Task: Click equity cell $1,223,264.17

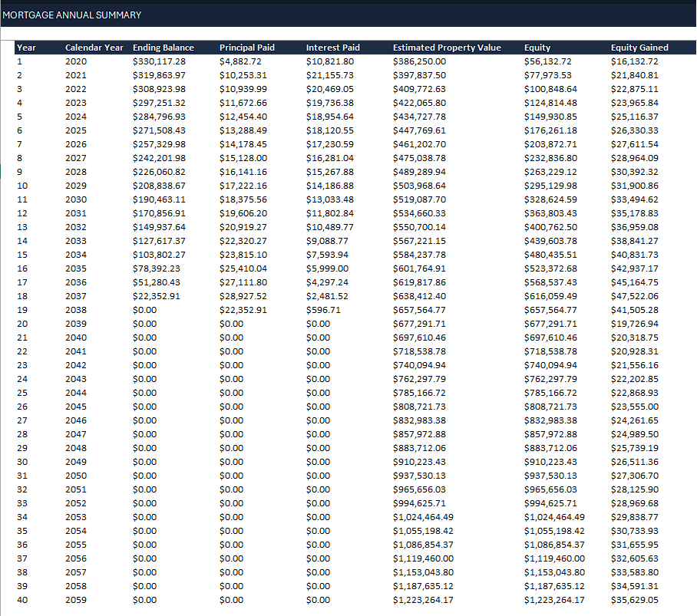Action: 554,600
